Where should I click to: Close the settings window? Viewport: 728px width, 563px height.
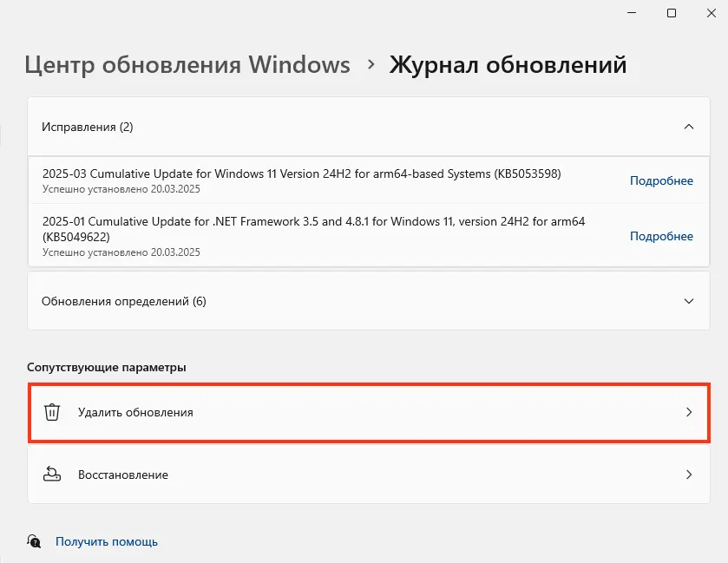[712, 13]
